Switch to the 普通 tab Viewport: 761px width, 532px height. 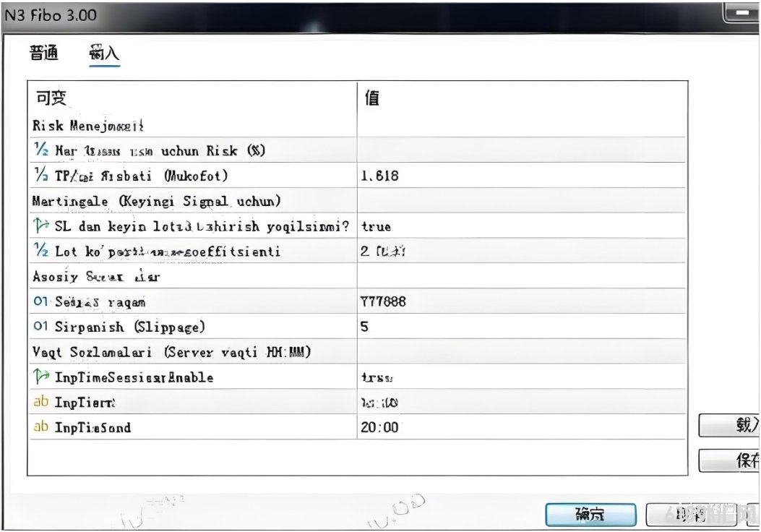43,53
